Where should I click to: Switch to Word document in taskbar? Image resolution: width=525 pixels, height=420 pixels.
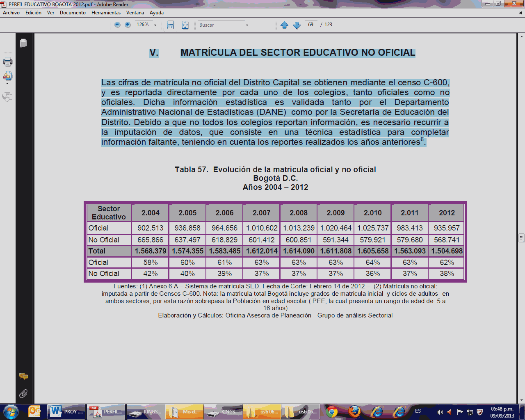pyautogui.click(x=66, y=411)
